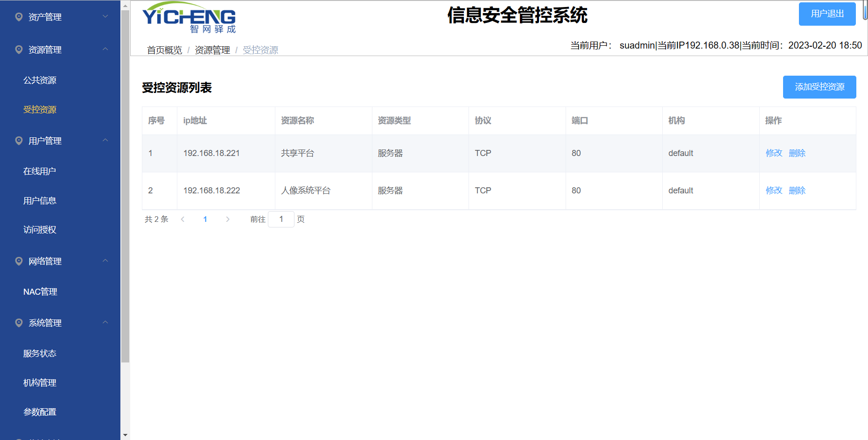Click the pin icon next to 用户管理

19,141
